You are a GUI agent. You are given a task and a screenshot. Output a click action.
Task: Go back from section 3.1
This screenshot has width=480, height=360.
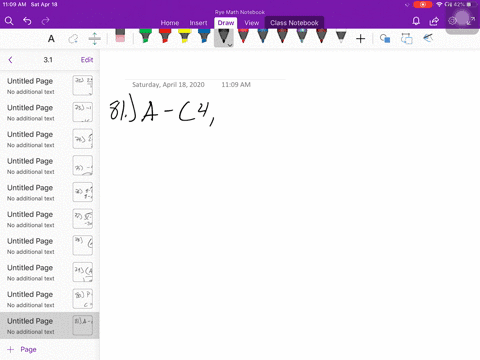[x=10, y=60]
